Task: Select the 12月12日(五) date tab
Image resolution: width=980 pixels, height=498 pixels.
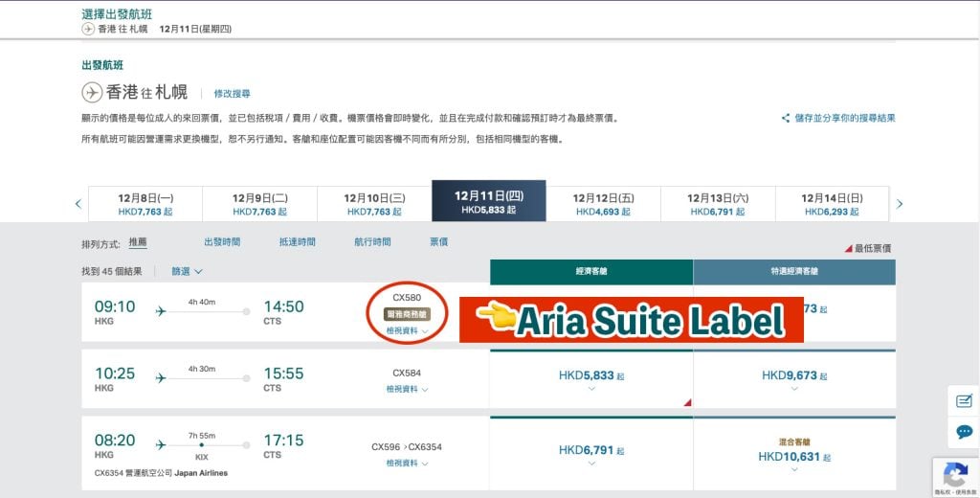Action: [603, 203]
